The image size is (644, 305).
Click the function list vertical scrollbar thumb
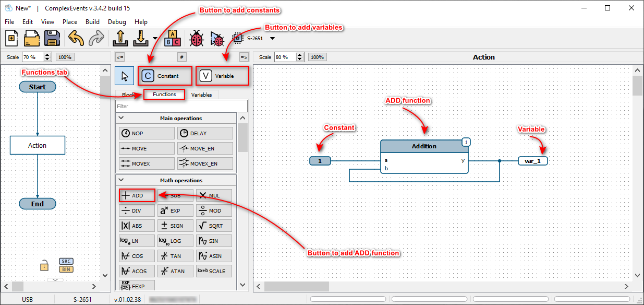(242, 137)
